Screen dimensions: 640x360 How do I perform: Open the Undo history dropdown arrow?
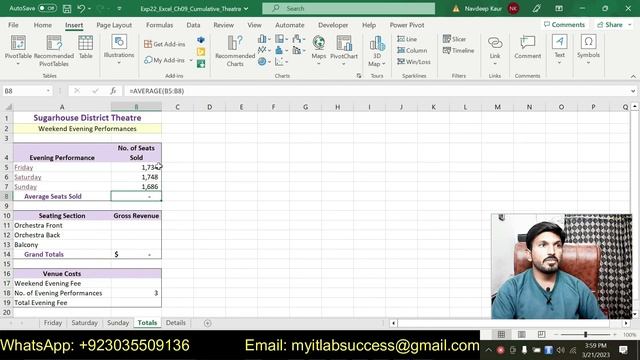[89, 9]
